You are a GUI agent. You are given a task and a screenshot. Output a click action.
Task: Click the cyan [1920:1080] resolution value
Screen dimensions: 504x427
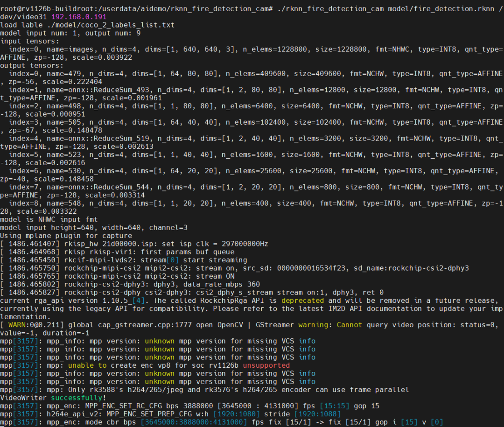click(x=236, y=414)
